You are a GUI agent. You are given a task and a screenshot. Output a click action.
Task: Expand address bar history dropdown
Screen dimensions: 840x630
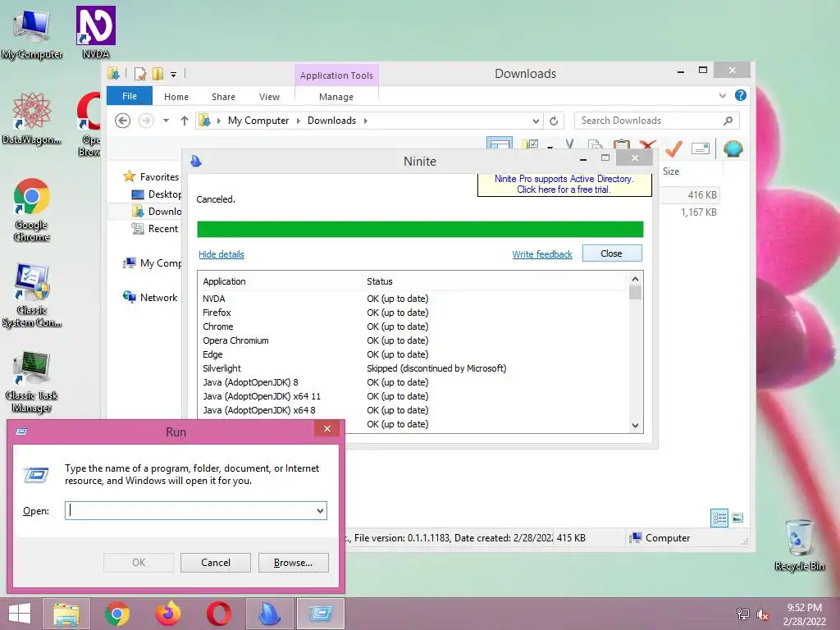[536, 121]
